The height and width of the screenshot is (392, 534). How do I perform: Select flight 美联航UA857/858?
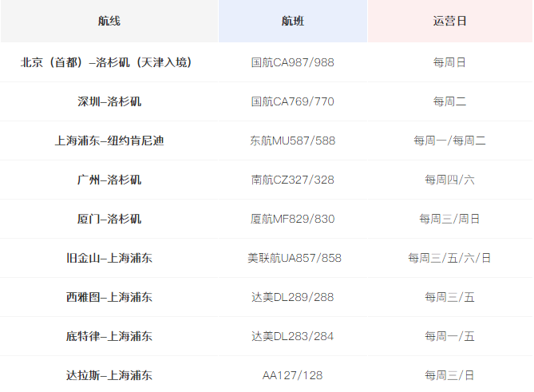295,258
